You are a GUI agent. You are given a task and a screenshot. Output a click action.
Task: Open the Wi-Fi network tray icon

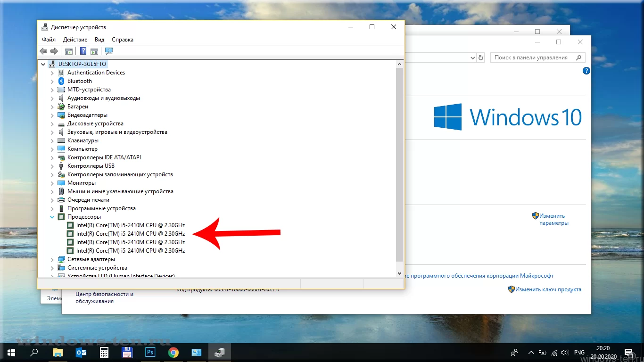pos(554,353)
